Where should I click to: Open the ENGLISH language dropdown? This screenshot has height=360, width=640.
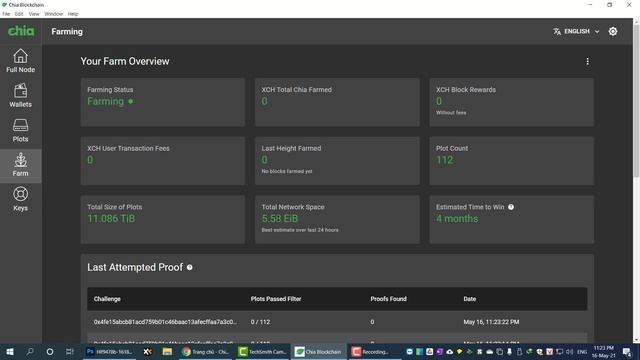(576, 31)
